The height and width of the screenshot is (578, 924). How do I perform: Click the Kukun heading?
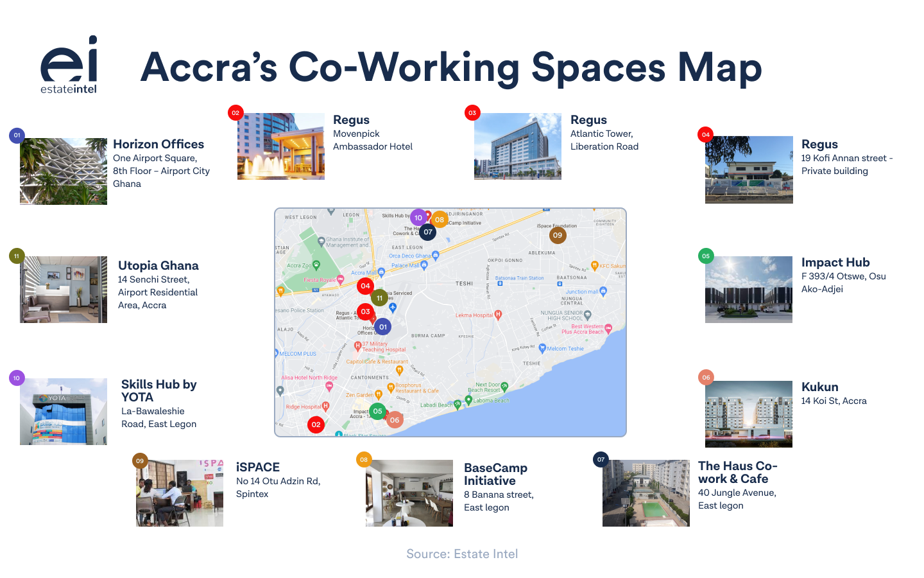tap(820, 387)
